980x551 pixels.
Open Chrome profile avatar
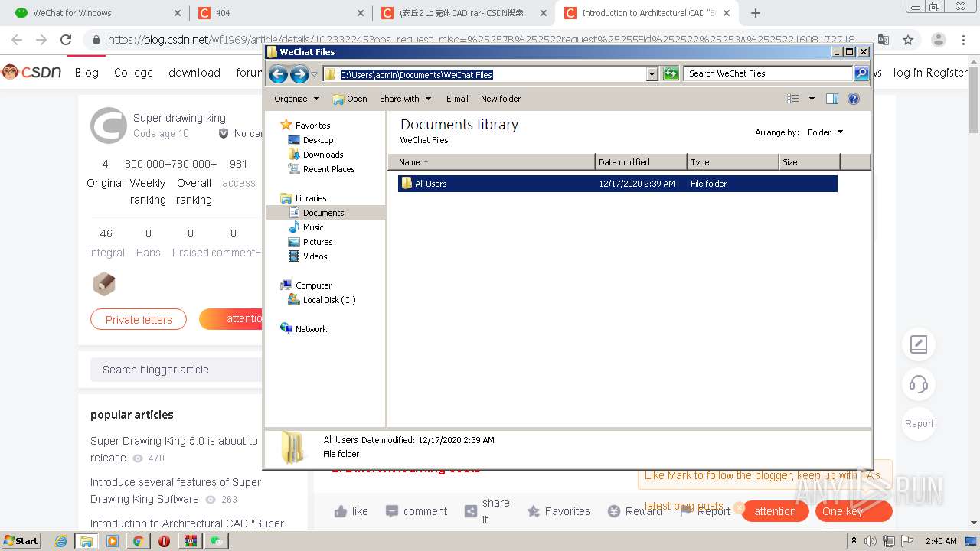pos(938,40)
